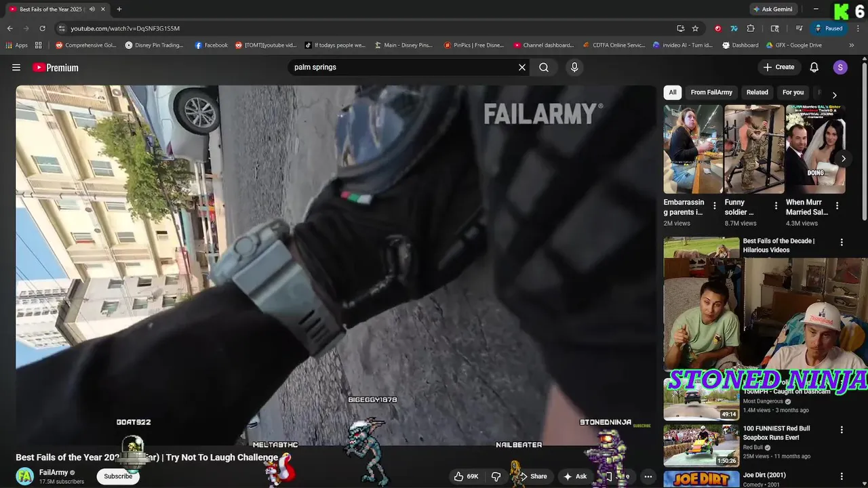Reveal more filter chips with the arrow
The height and width of the screenshot is (488, 868).
834,95
